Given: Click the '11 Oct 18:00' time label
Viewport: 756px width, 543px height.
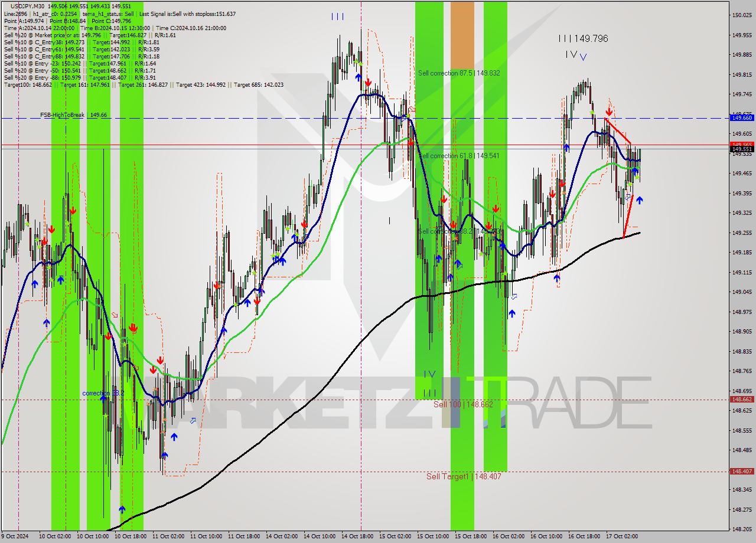Looking at the screenshot, I should 243,537.
